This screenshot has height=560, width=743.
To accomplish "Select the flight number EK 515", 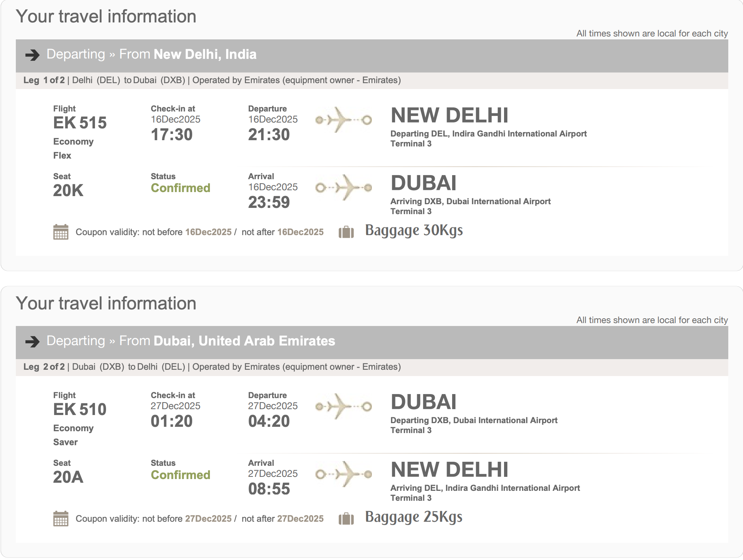I will [x=80, y=123].
